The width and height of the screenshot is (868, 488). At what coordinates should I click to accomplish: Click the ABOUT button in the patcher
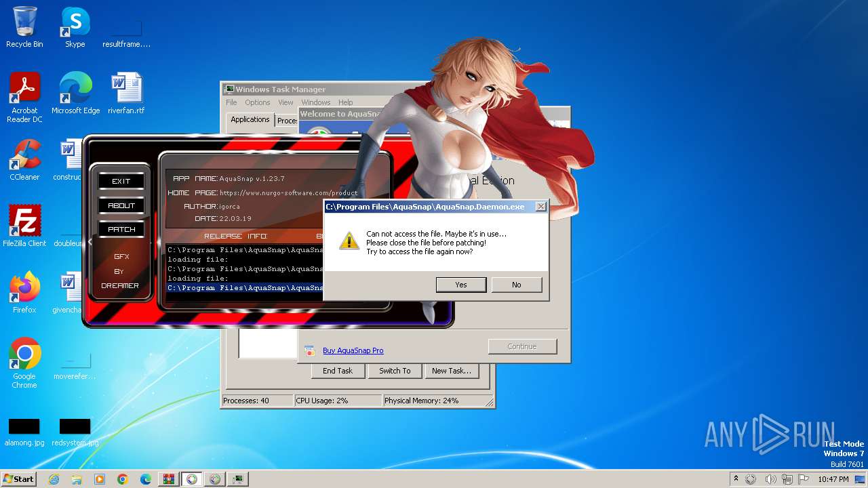(x=121, y=205)
